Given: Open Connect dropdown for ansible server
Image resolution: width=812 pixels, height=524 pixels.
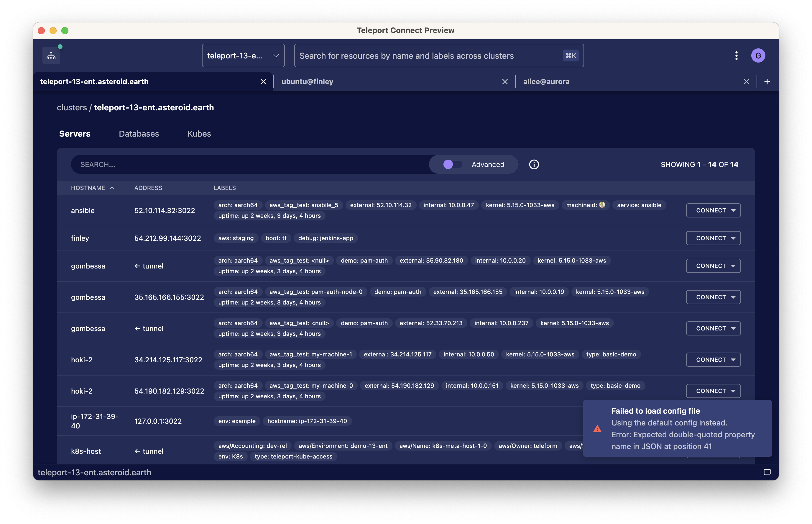Looking at the screenshot, I should tap(733, 211).
